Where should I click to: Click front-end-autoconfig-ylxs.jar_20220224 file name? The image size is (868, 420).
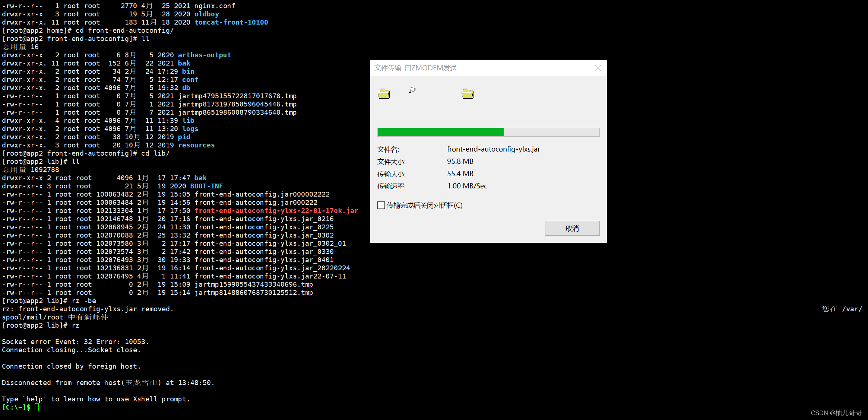(x=272, y=268)
